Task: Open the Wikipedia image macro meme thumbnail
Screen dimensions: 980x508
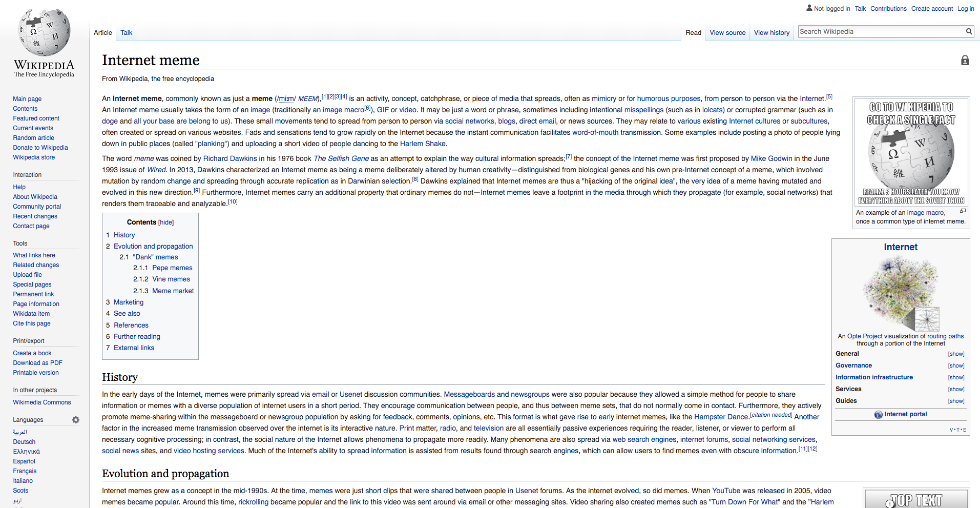Action: coord(911,152)
